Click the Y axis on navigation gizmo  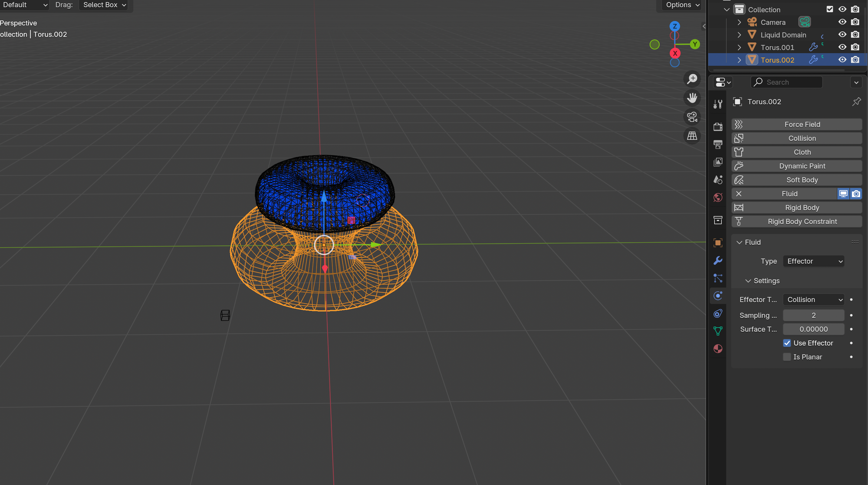(x=695, y=44)
